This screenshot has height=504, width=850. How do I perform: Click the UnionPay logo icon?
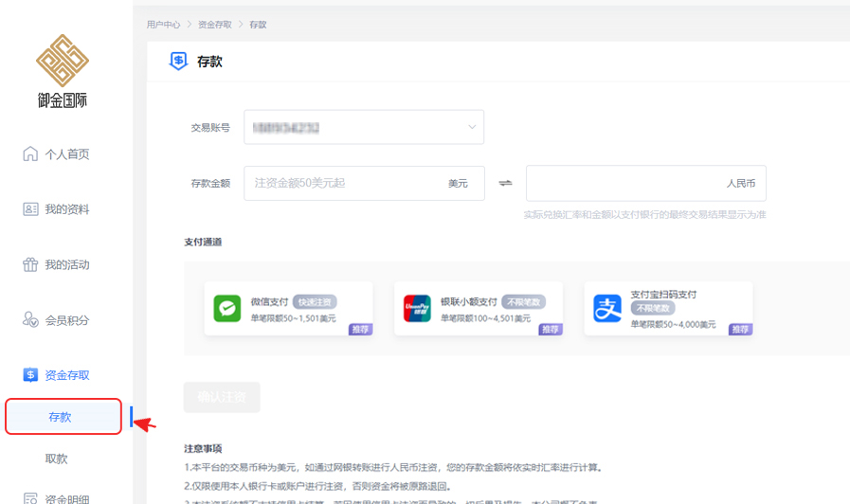click(417, 309)
